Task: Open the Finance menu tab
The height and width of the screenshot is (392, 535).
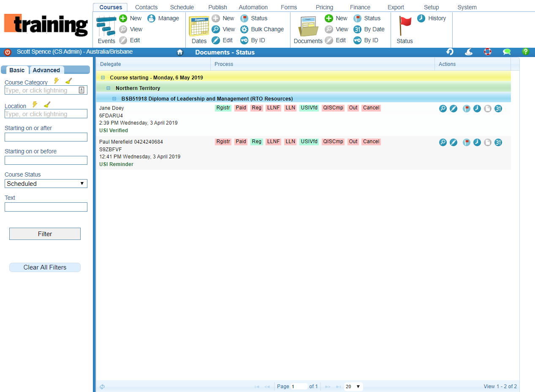Action: pyautogui.click(x=360, y=7)
